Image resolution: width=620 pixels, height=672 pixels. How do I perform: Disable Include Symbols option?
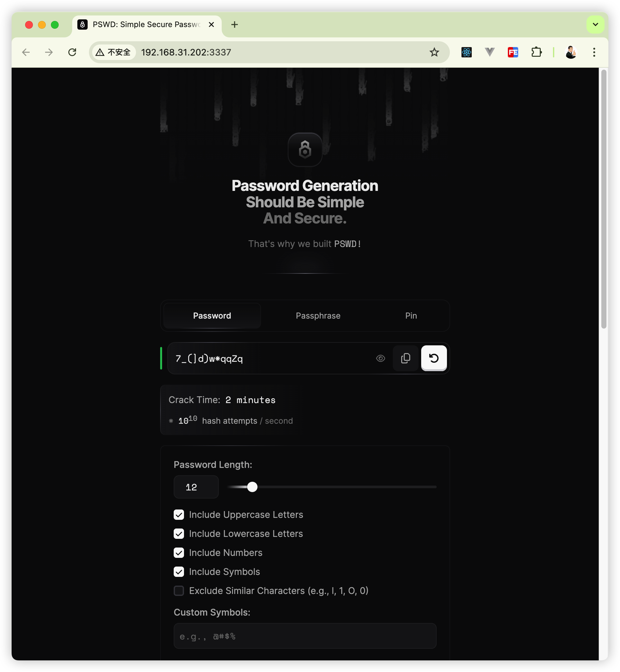point(179,572)
